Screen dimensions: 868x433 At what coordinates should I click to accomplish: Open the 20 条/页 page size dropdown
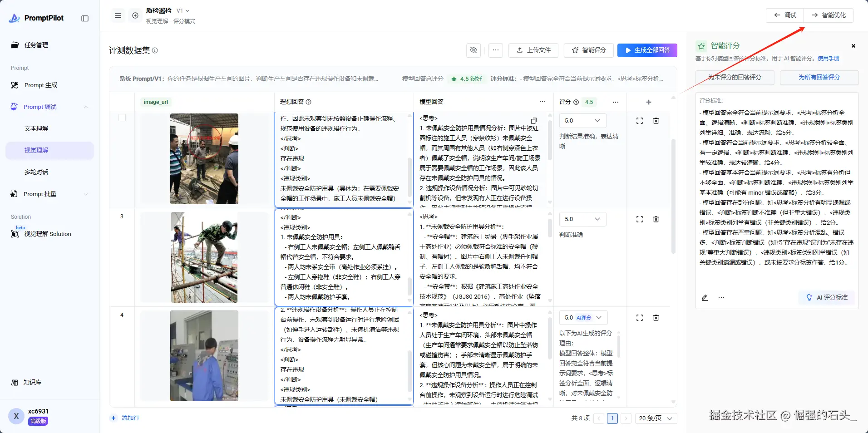(x=656, y=418)
